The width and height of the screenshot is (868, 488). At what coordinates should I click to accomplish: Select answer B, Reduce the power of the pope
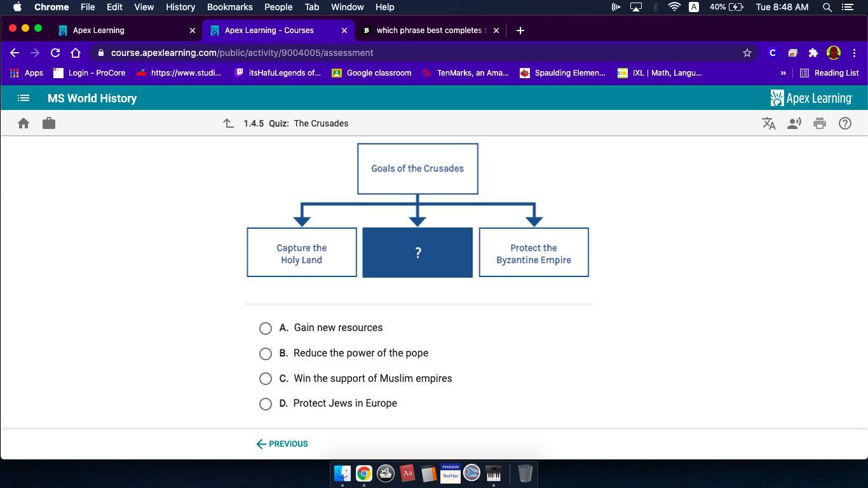click(266, 353)
